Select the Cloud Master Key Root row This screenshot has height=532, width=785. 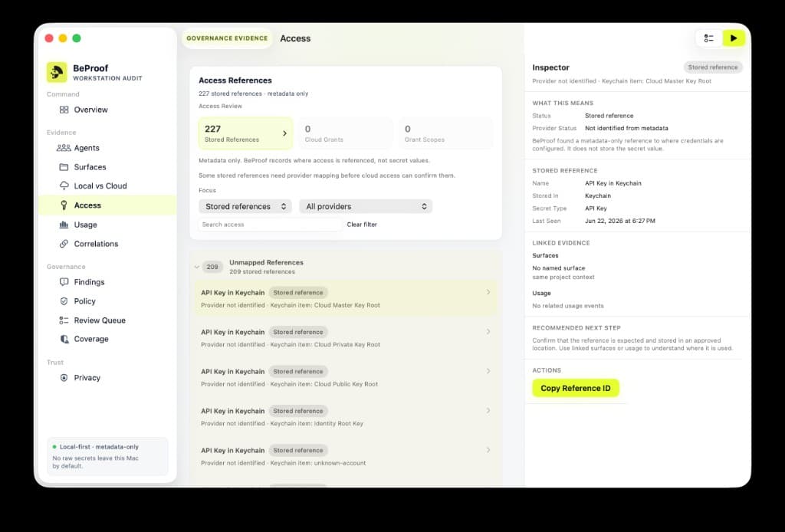(x=346, y=298)
